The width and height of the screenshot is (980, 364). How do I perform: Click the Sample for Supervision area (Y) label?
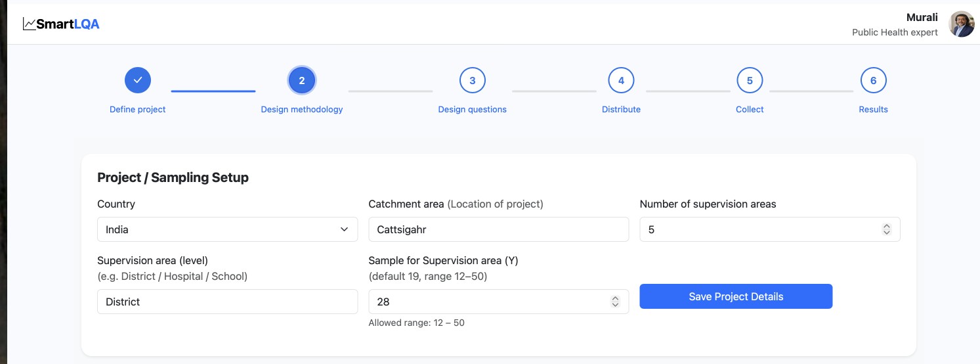pos(443,261)
